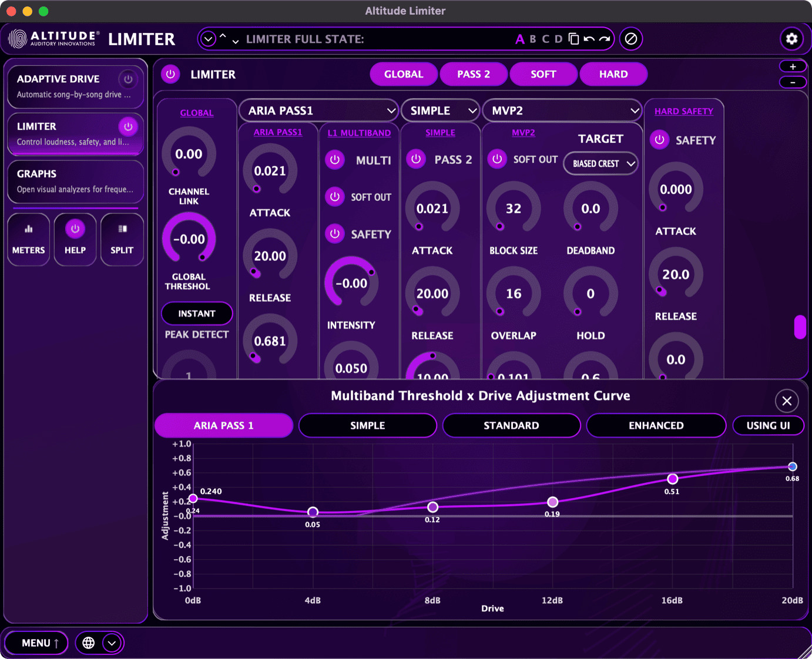Click the Channel Link knob

coord(189,154)
